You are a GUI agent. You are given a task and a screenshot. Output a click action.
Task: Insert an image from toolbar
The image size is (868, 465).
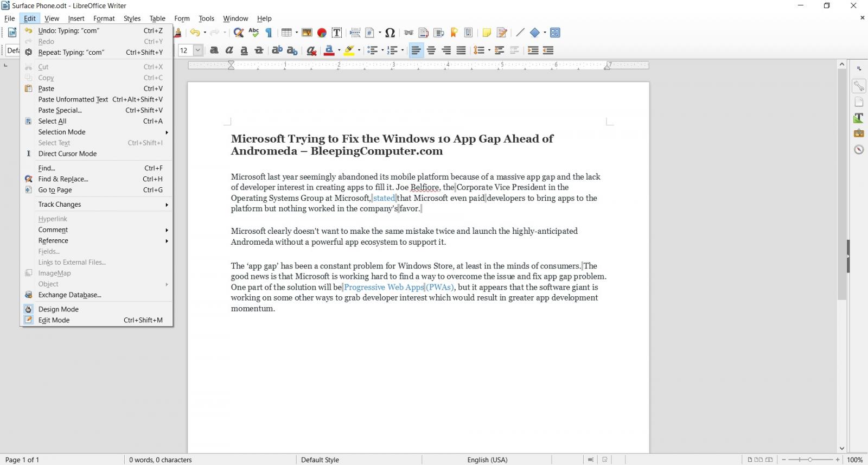tap(307, 33)
